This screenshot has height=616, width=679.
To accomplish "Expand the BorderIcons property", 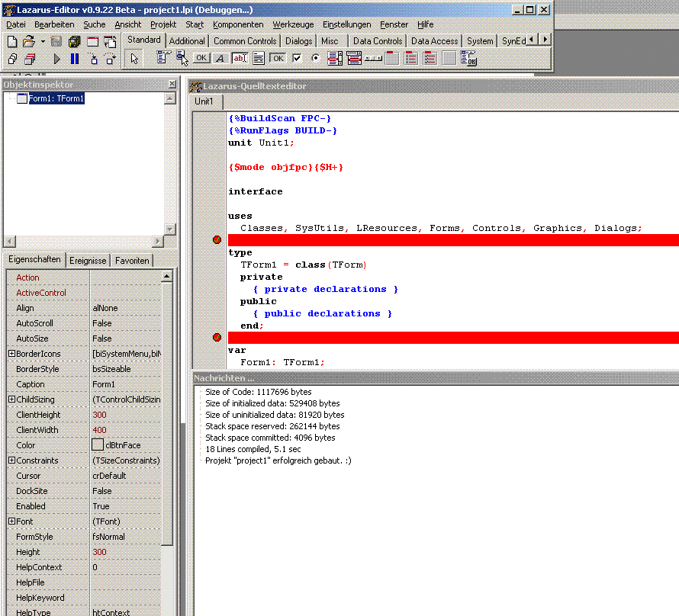I will point(11,354).
